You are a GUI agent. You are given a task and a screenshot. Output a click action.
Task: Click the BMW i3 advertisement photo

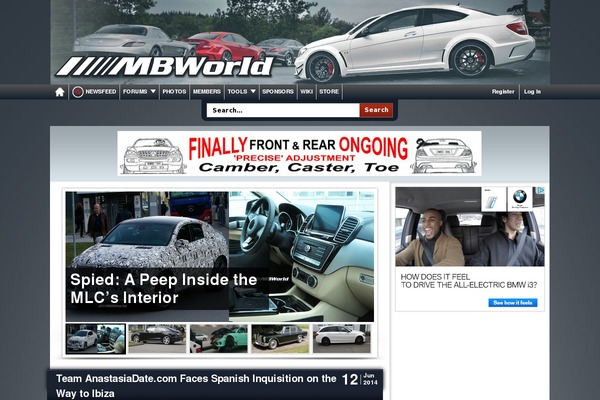coord(470,227)
